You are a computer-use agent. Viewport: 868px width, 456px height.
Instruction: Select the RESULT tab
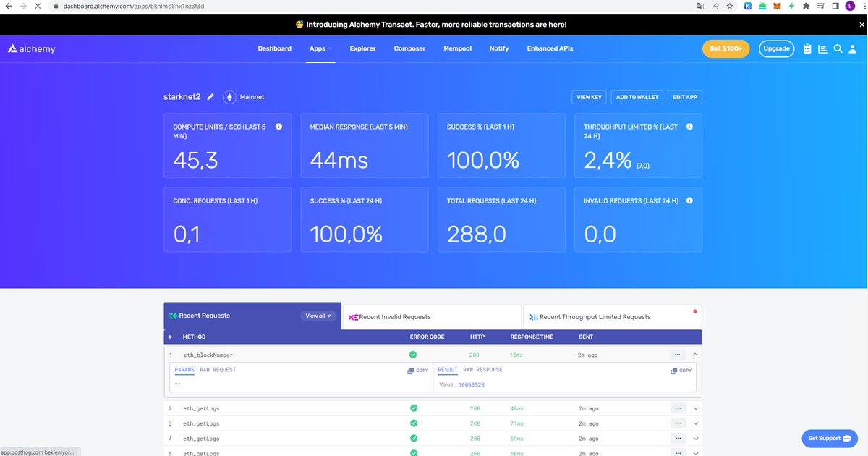pyautogui.click(x=448, y=370)
